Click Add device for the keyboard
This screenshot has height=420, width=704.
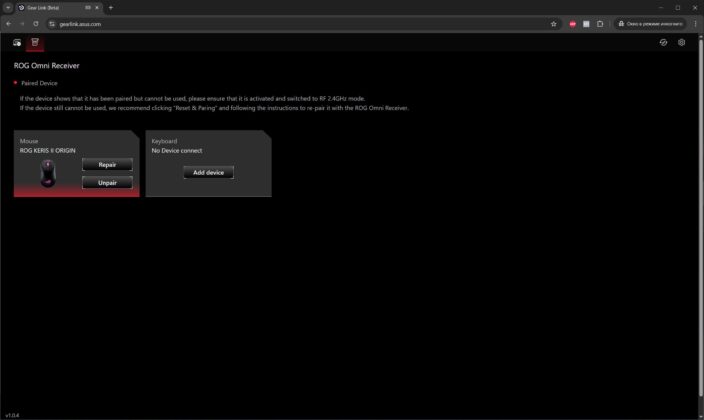(208, 172)
